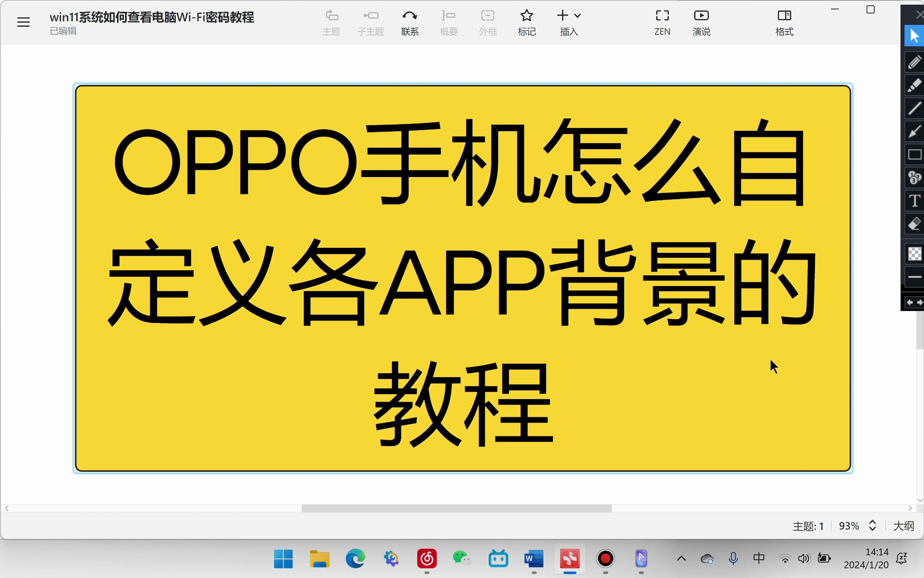
Task: Open the volume speaker tray icon
Action: pos(804,559)
